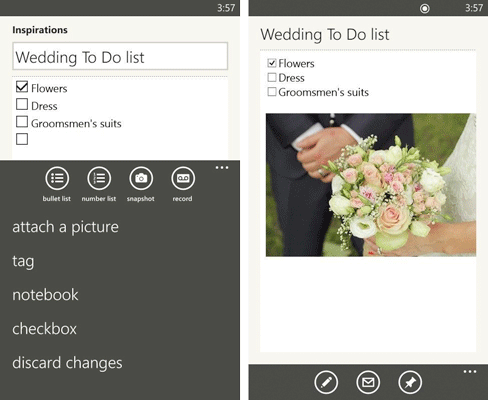Uncheck Flowers checkbox in the edit view
Image resolution: width=488 pixels, height=400 pixels.
(22, 87)
